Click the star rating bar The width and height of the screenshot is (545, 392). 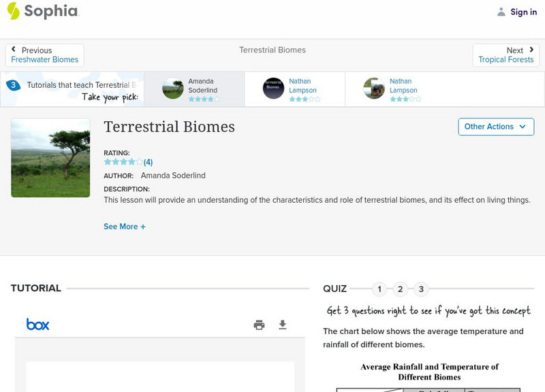123,163
